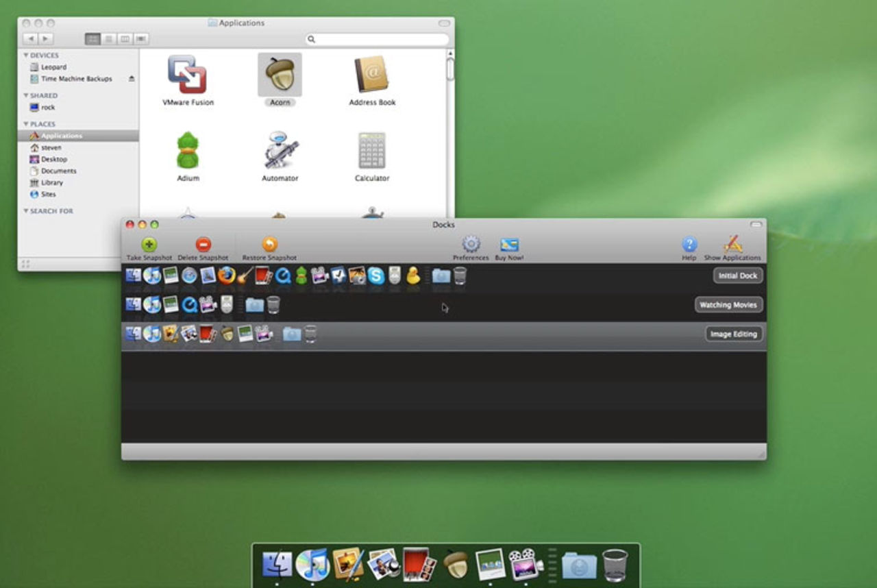Click the Initial Dock label button
The height and width of the screenshot is (588, 877).
click(737, 275)
